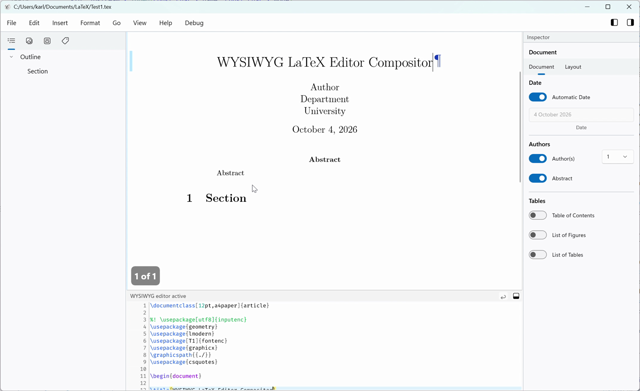Viewport: 640px width, 391px height.
Task: Toggle the left sidebar panel icon
Action: coord(614,22)
